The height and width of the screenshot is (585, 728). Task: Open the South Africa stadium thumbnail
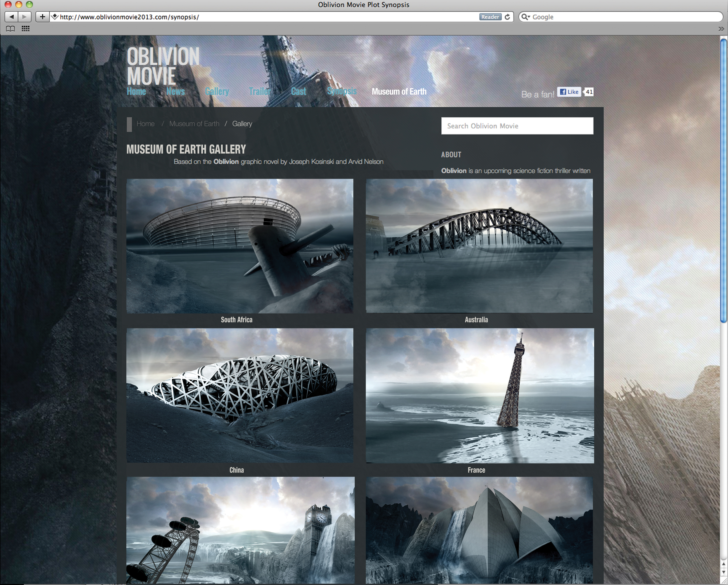click(240, 246)
